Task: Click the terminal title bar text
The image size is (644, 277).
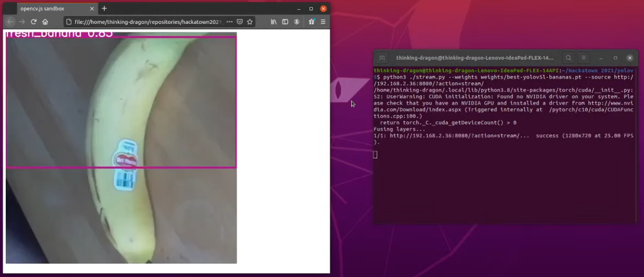Action: tap(475, 58)
